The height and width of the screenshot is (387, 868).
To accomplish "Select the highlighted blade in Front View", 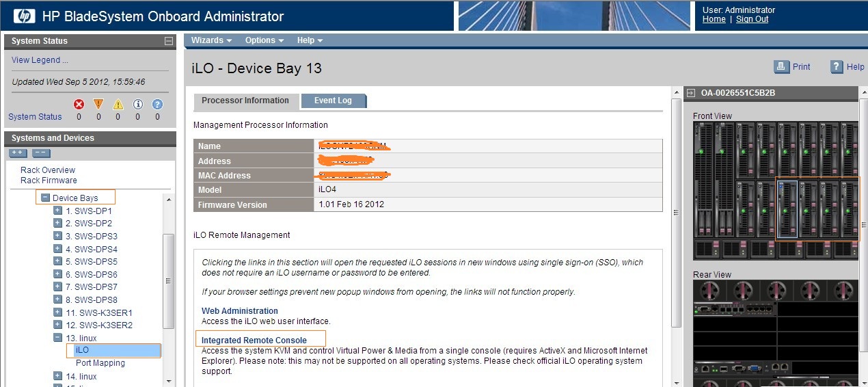I will [x=788, y=210].
